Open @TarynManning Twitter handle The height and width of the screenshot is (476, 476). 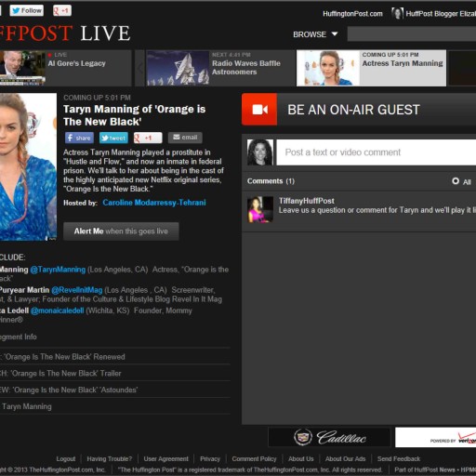pyautogui.click(x=58, y=270)
